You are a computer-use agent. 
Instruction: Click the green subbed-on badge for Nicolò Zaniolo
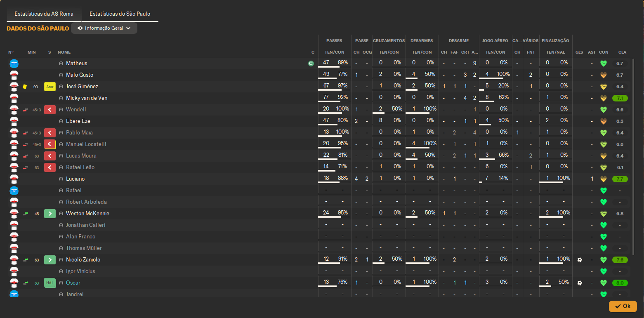(50, 260)
